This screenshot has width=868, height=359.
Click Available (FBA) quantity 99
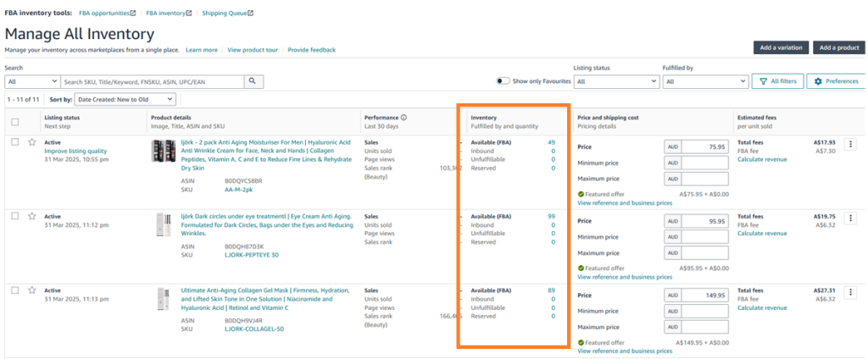[551, 216]
